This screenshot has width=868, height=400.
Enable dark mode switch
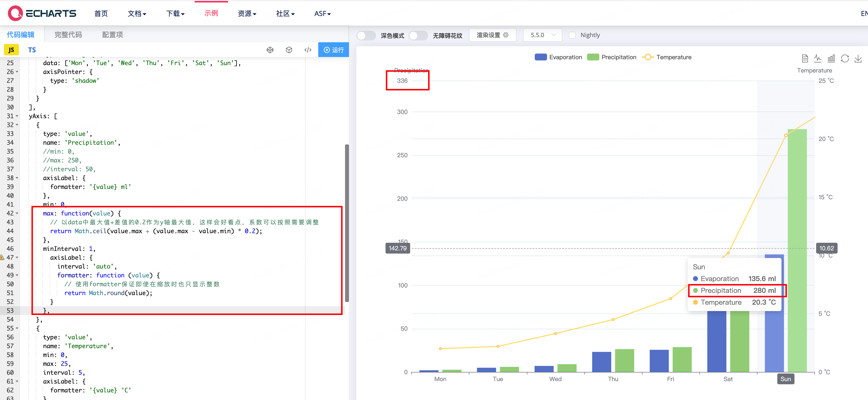point(366,35)
